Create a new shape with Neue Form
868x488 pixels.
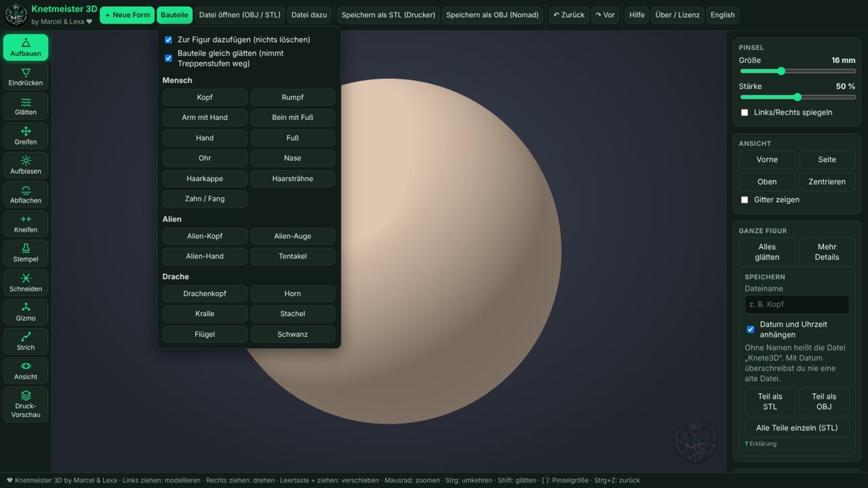tap(127, 15)
